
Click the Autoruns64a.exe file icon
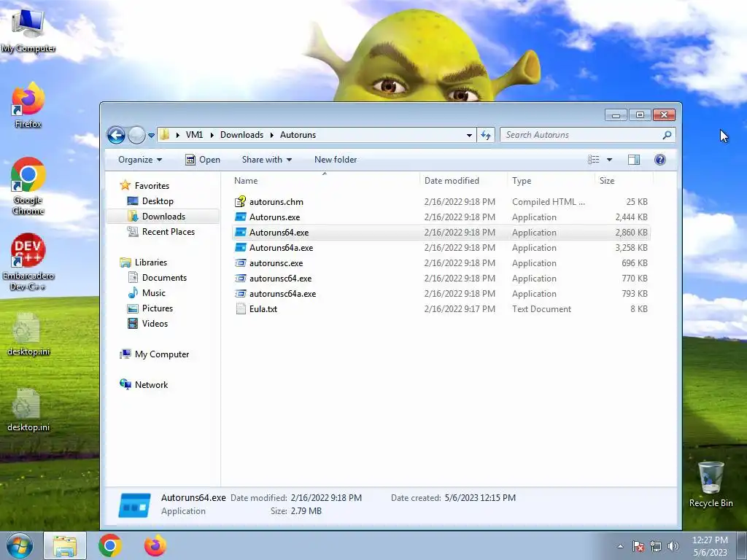(241, 248)
